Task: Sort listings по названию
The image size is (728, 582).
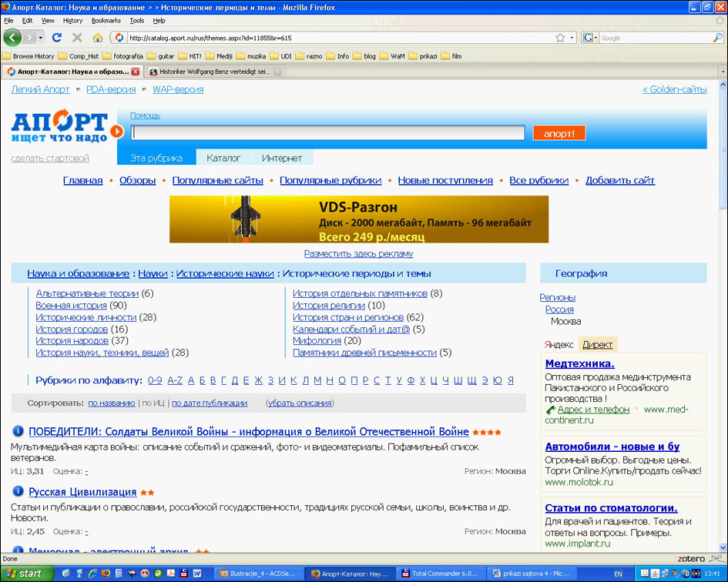Action: coord(111,403)
